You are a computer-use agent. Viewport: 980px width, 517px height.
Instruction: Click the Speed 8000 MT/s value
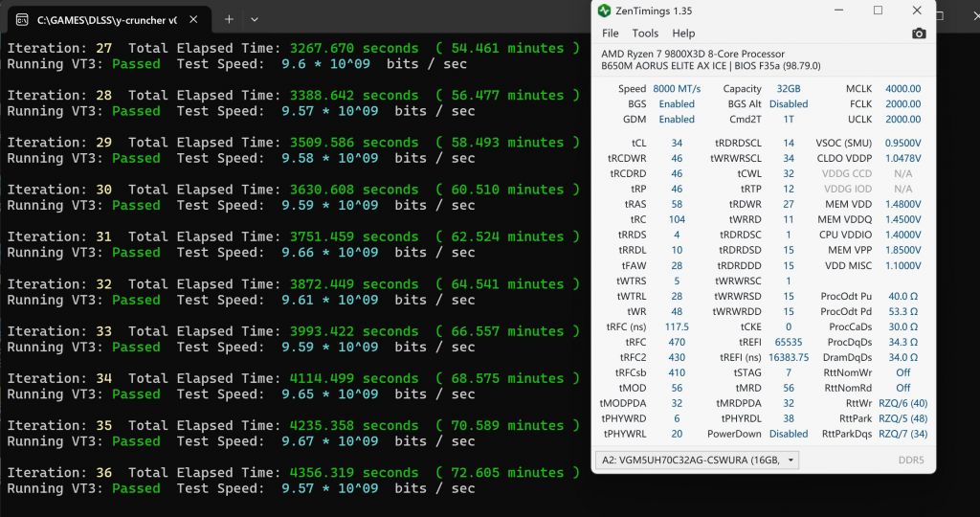pos(676,89)
